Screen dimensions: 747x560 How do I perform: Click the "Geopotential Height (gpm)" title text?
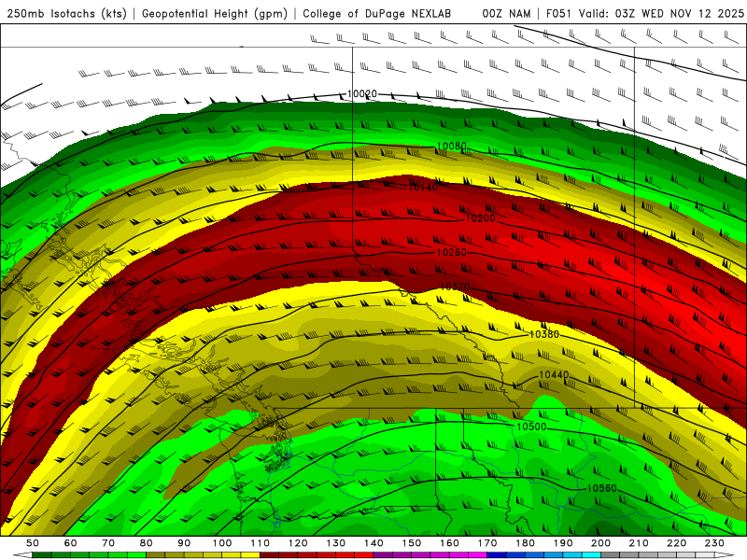(215, 13)
